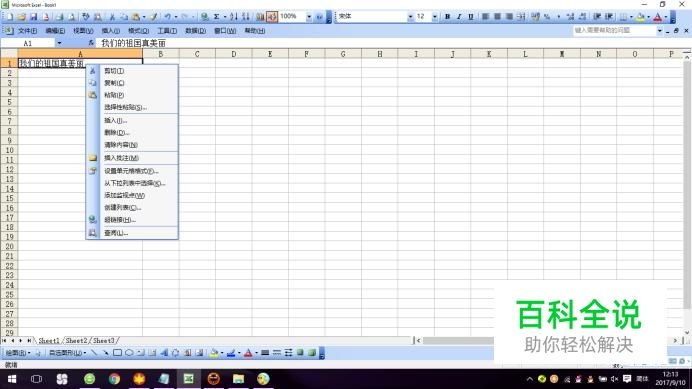
Task: Click the Percent Style icon
Action: pyautogui.click(x=547, y=17)
